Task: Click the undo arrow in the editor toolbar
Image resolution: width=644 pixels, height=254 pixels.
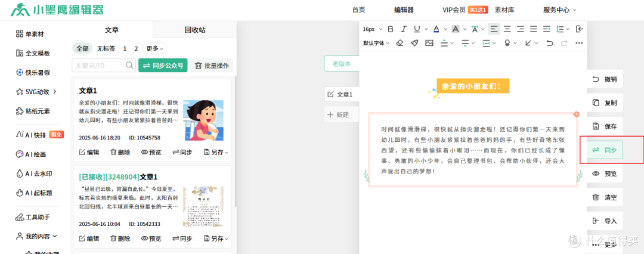Action: (550, 43)
